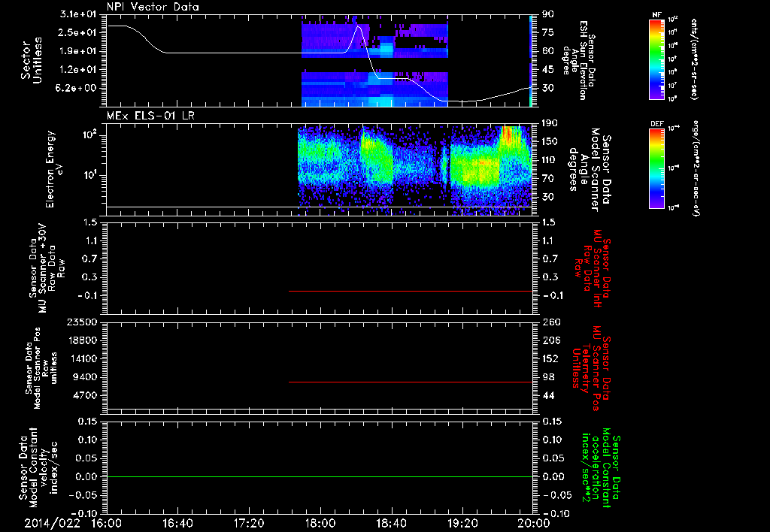Click the "90" sun elevation tick
The image size is (770, 532).
(x=548, y=14)
